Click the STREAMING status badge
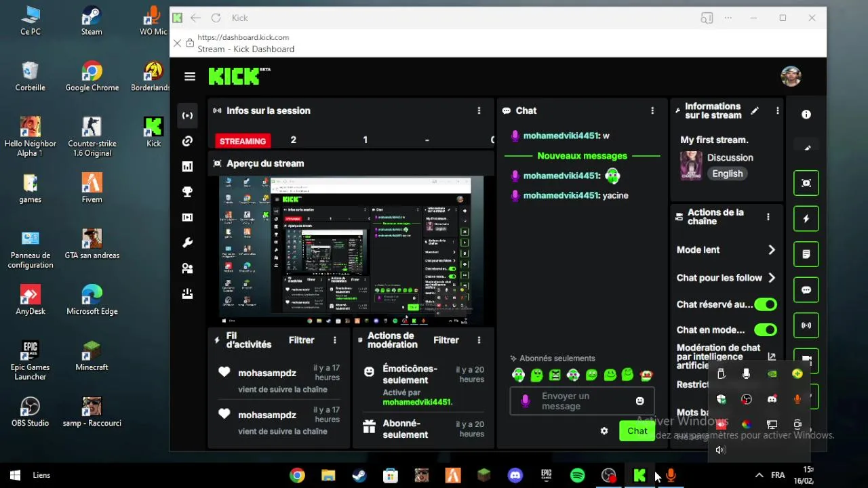 click(x=242, y=141)
